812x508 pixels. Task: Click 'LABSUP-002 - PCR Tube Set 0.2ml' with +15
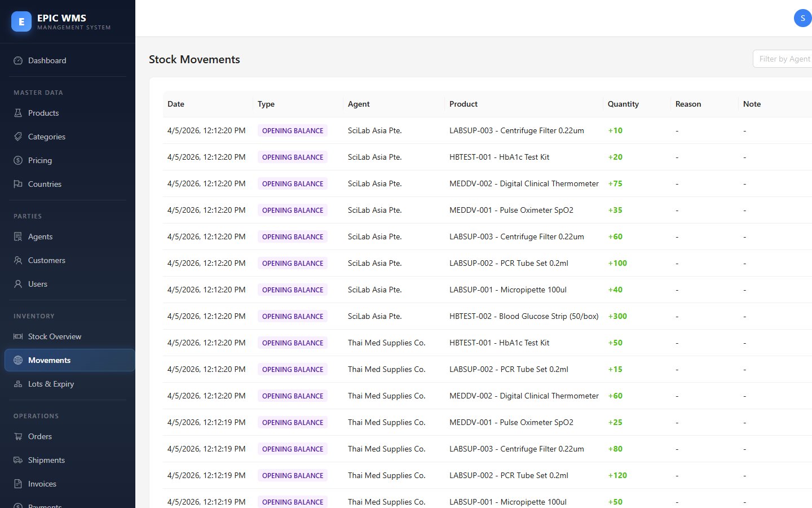[509, 369]
